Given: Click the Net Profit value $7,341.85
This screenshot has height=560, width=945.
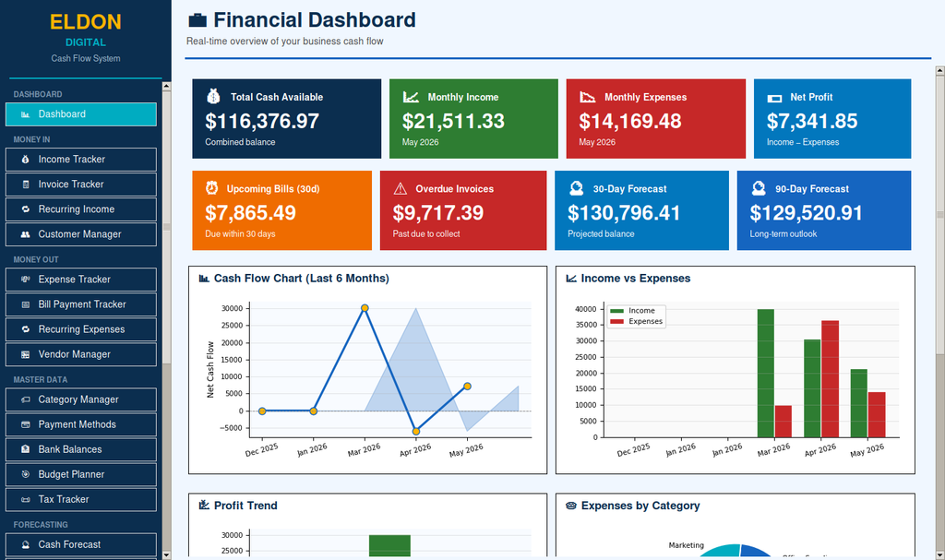Looking at the screenshot, I should tap(812, 122).
